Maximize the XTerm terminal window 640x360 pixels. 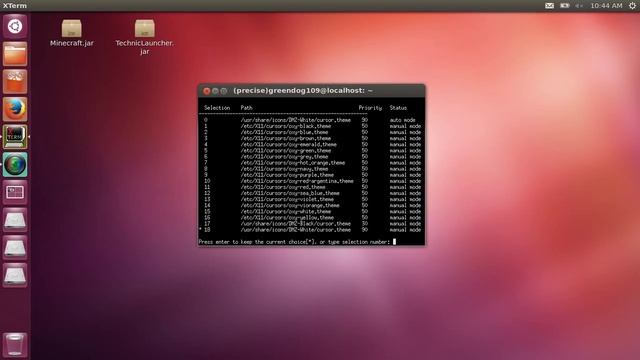click(223, 91)
